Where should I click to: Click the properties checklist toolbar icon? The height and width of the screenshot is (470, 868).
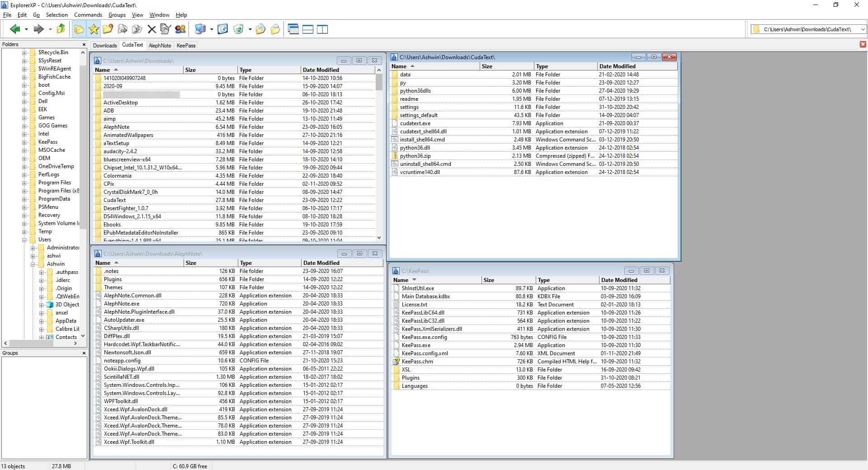click(x=165, y=29)
